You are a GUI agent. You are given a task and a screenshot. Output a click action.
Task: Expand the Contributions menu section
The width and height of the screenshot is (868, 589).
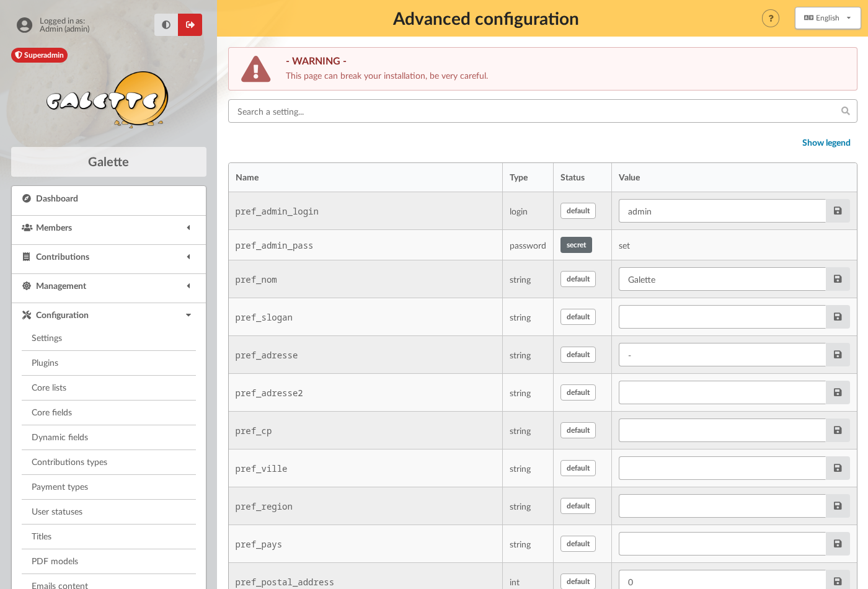tap(108, 257)
